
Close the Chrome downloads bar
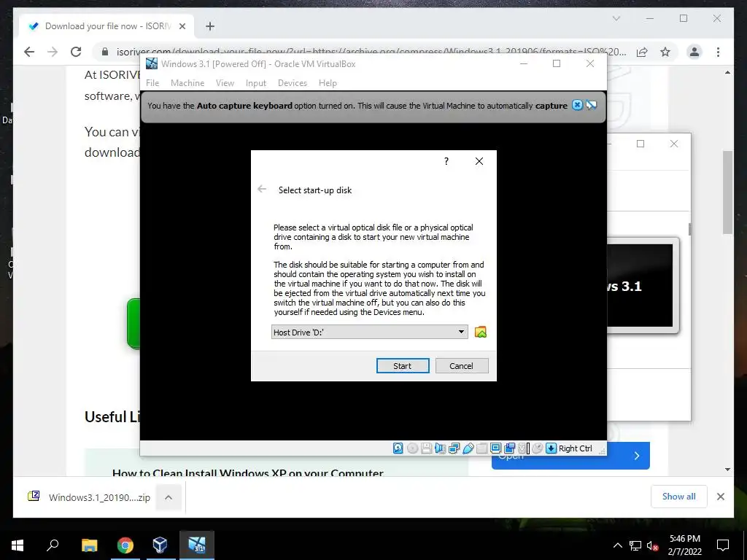[x=720, y=497]
